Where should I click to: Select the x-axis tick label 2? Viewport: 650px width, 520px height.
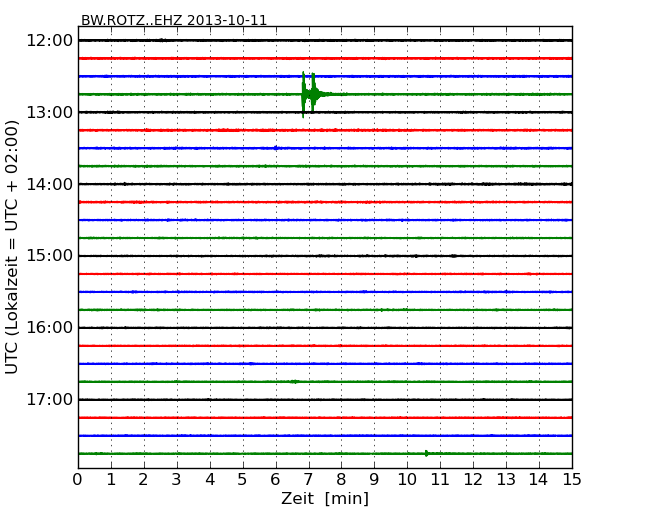tap(143, 480)
